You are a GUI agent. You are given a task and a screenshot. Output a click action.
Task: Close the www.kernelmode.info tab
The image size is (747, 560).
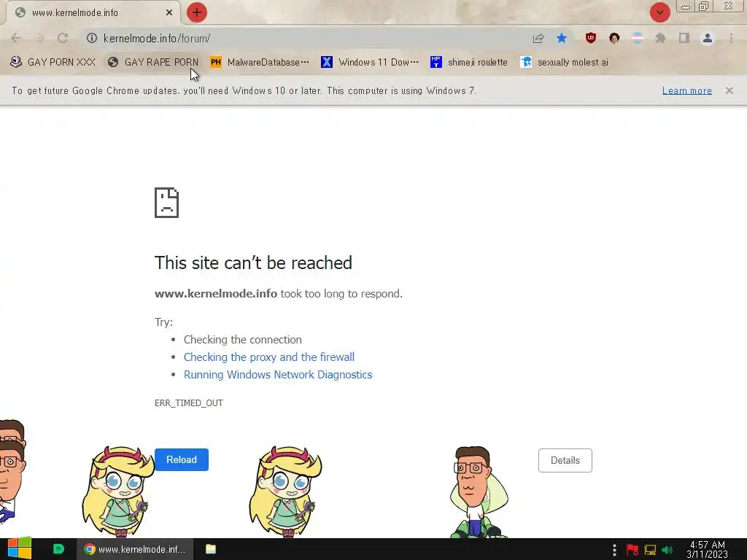pyautogui.click(x=169, y=12)
